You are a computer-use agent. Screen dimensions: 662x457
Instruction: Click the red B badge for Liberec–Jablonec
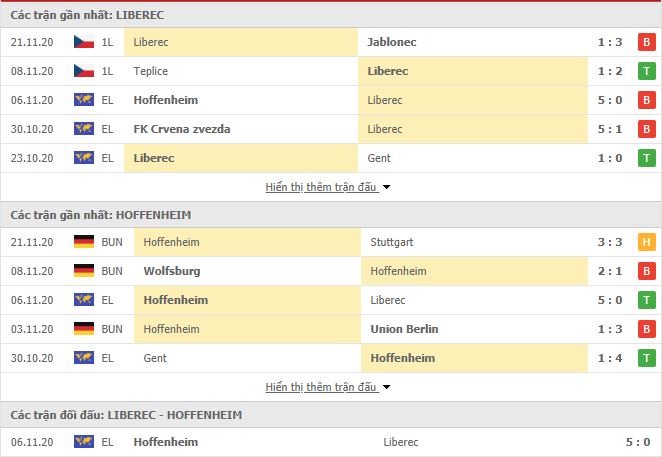pos(646,42)
